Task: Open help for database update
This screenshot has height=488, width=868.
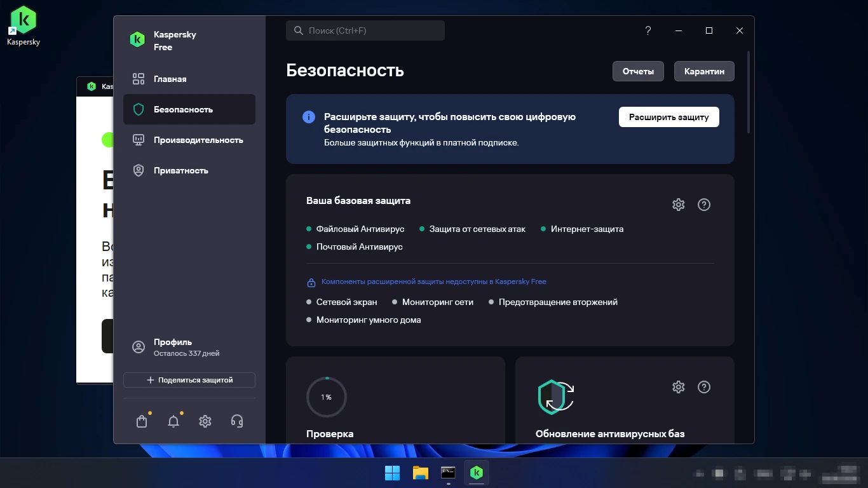Action: point(704,387)
